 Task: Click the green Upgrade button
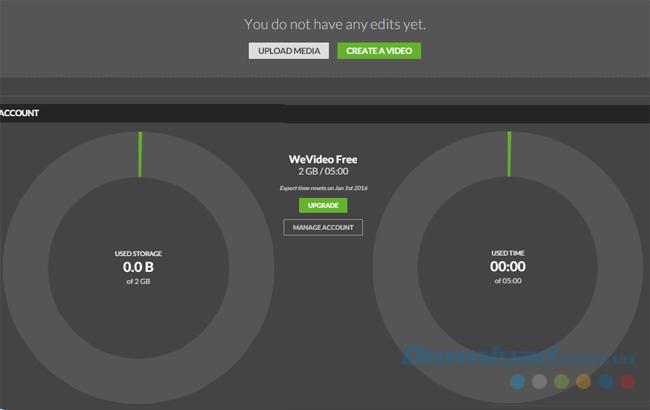click(323, 205)
